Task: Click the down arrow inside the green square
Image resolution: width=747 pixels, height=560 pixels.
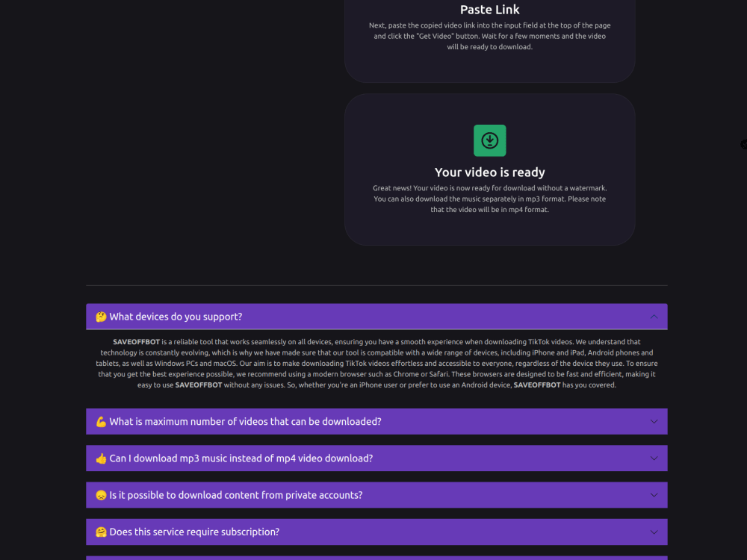Action: (x=489, y=140)
